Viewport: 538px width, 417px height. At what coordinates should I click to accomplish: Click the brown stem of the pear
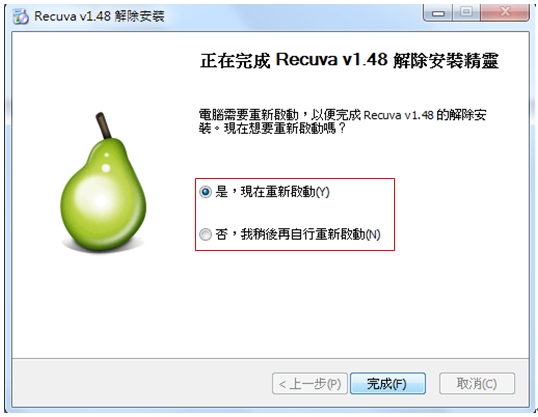tap(103, 125)
